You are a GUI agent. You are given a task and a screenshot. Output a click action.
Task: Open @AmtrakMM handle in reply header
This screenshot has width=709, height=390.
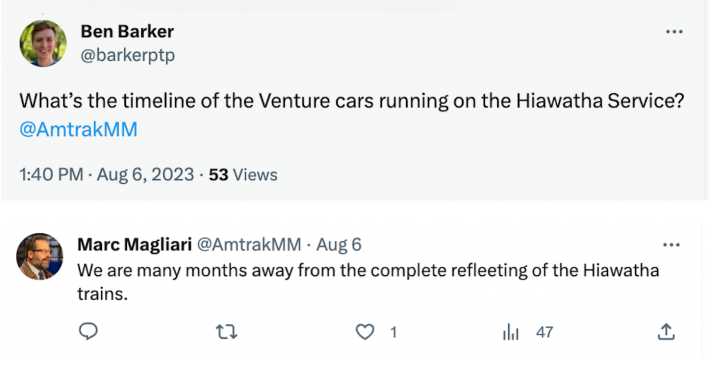(249, 244)
